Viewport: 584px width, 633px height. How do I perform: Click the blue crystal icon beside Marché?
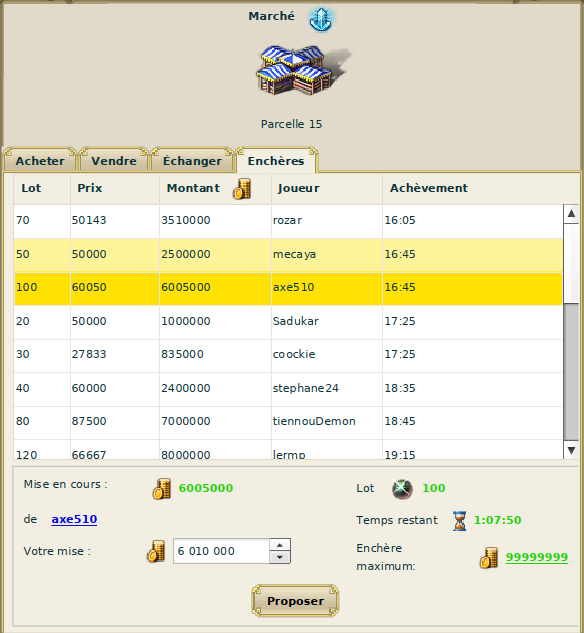[321, 19]
